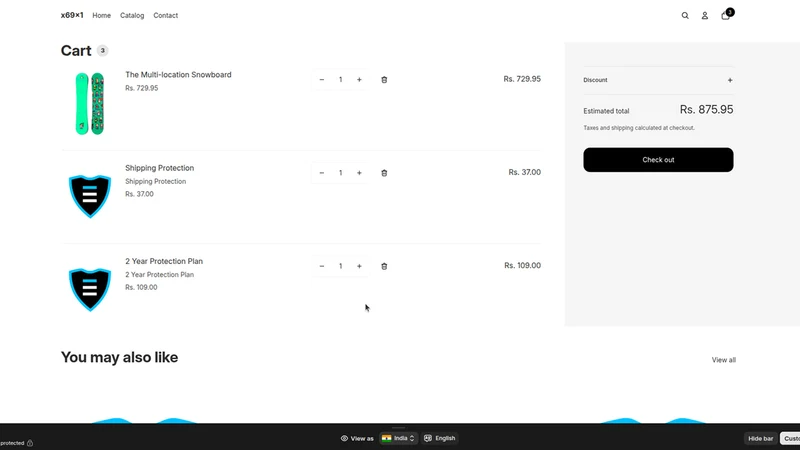
Task: Open the account profile icon
Action: click(705, 16)
